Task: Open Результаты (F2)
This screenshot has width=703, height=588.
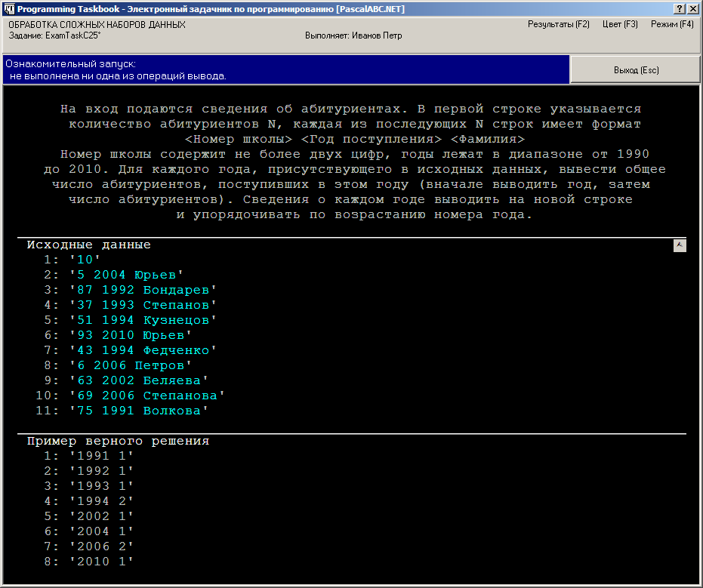Action: coord(558,24)
